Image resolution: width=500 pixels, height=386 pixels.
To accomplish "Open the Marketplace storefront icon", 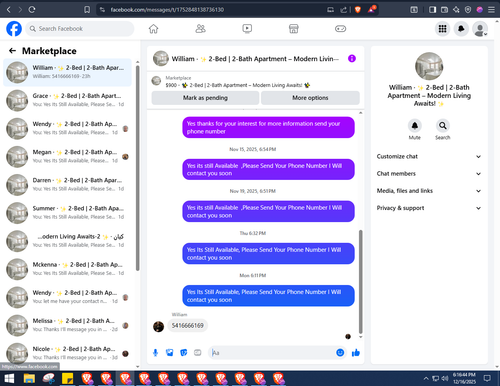I will [294, 29].
